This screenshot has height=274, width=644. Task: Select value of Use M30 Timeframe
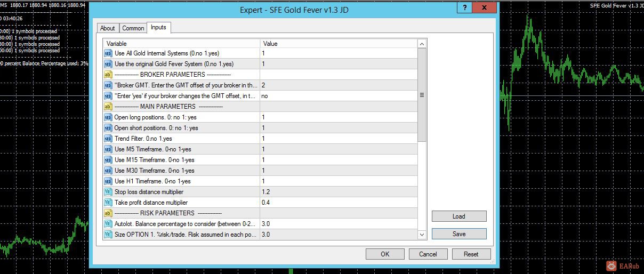coord(339,171)
